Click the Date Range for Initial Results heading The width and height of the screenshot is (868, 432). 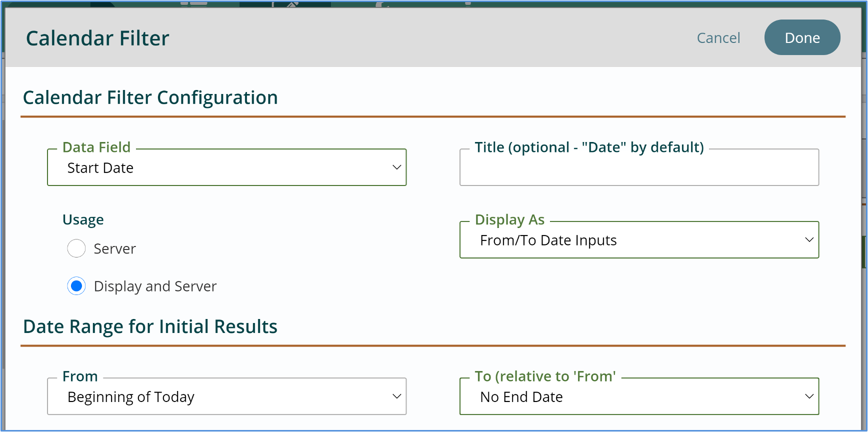(x=150, y=326)
